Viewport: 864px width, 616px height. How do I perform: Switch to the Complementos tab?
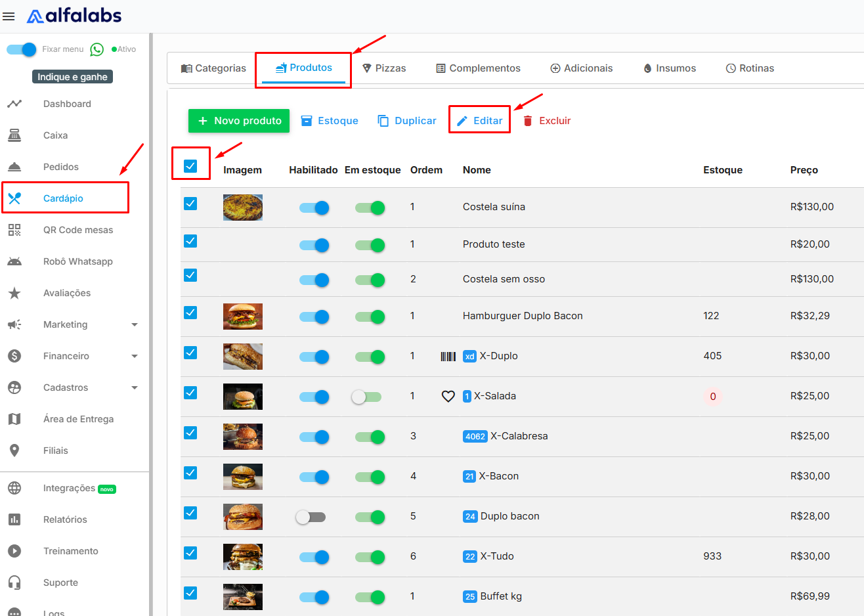[x=478, y=68]
